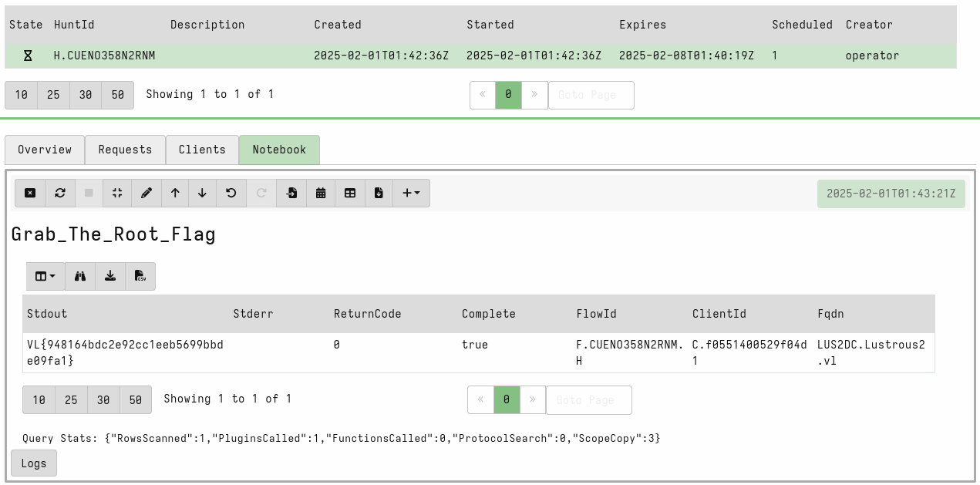Click the Expires column header
Viewport: 980px width, 485px height.
pos(643,25)
